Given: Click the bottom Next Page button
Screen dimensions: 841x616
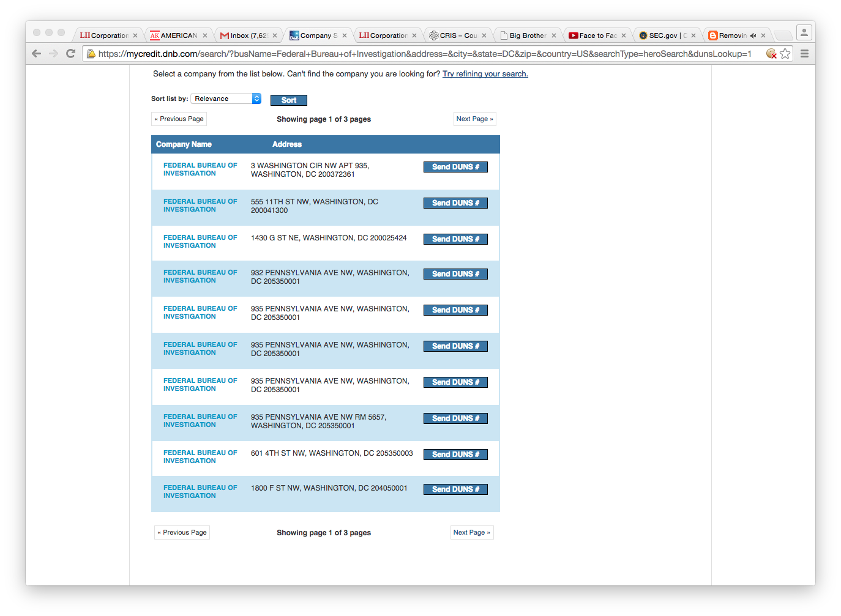Looking at the screenshot, I should (x=472, y=533).
